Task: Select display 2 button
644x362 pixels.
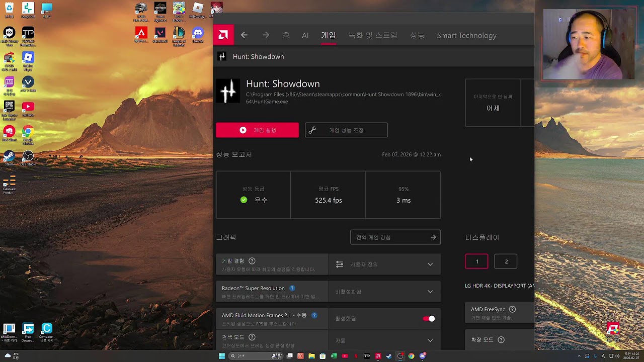Action: coord(506,261)
